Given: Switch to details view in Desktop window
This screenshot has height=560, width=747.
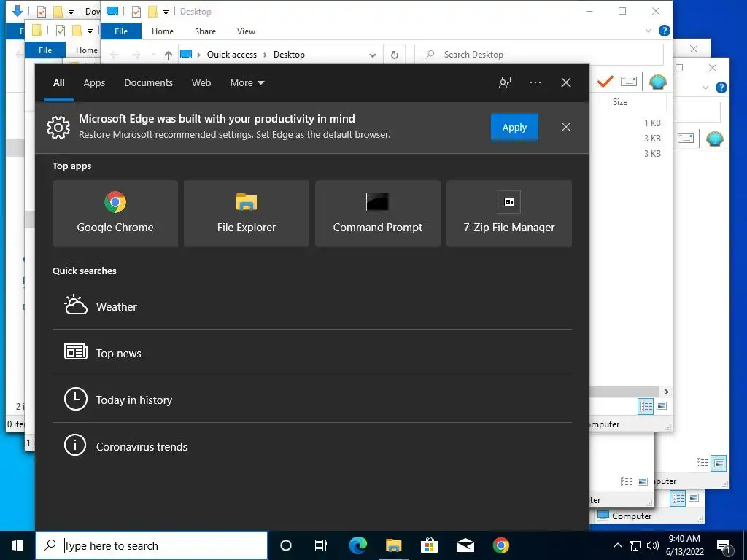Looking at the screenshot, I should point(646,406).
